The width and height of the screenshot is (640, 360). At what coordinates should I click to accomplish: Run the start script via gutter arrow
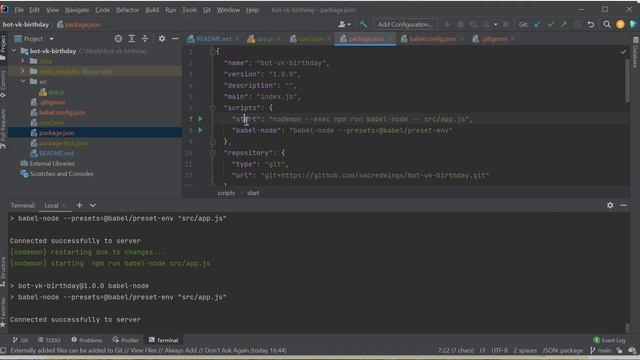200,119
